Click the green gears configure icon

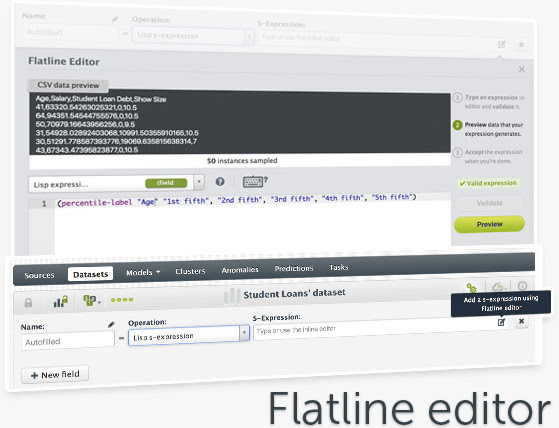click(472, 288)
